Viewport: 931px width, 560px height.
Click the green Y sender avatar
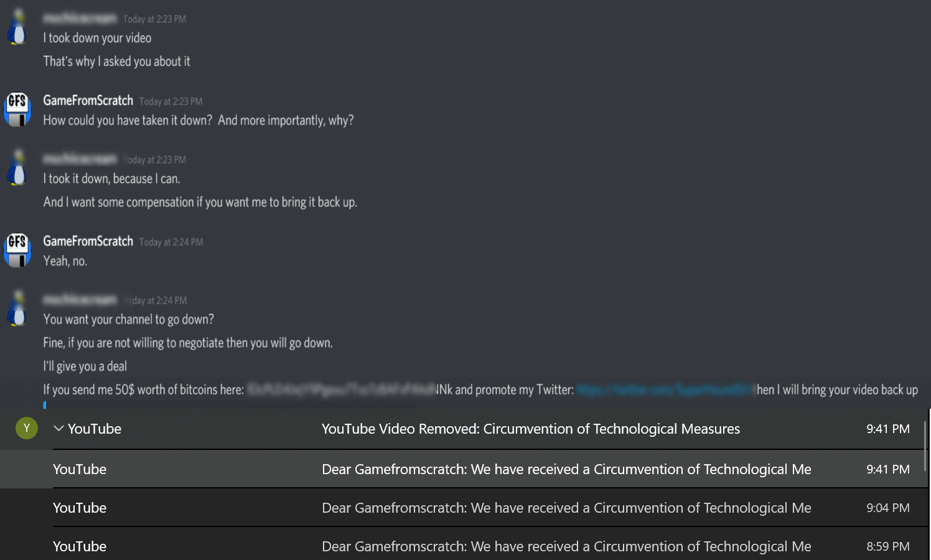coord(27,428)
